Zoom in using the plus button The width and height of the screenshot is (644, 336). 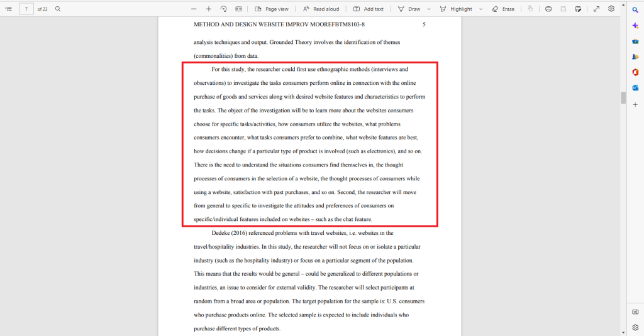coord(209,9)
